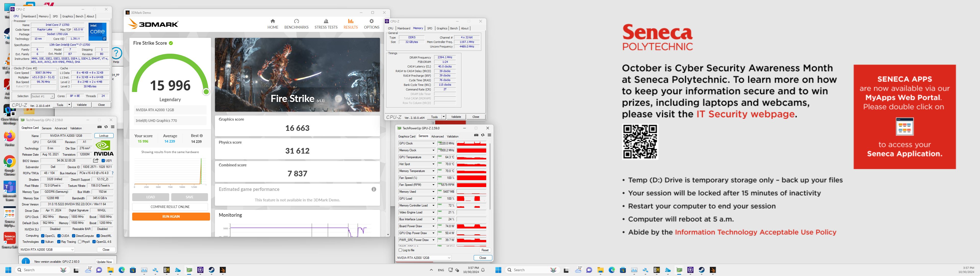Click Update Now for GPU-Z 2.60.0
This screenshot has width=980, height=276.
(x=104, y=262)
